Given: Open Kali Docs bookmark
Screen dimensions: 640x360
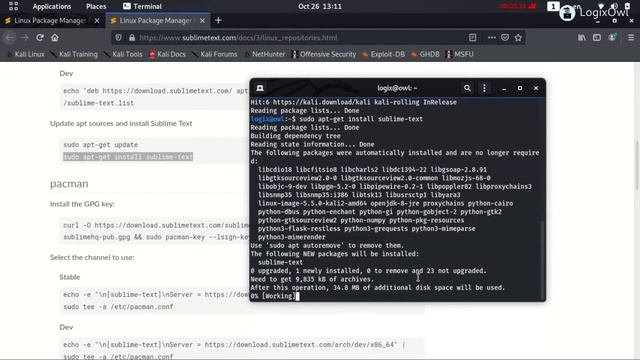Looking at the screenshot, I should (x=167, y=54).
